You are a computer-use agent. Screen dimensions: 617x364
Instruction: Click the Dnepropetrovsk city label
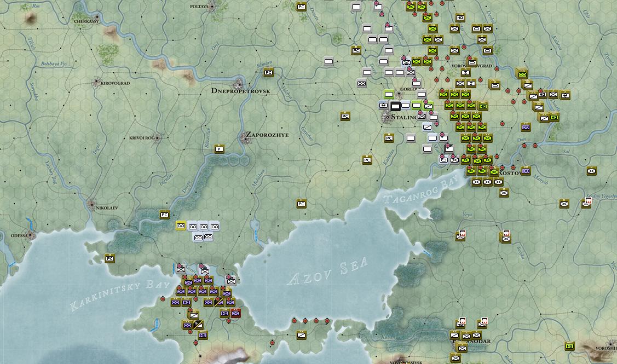click(241, 91)
